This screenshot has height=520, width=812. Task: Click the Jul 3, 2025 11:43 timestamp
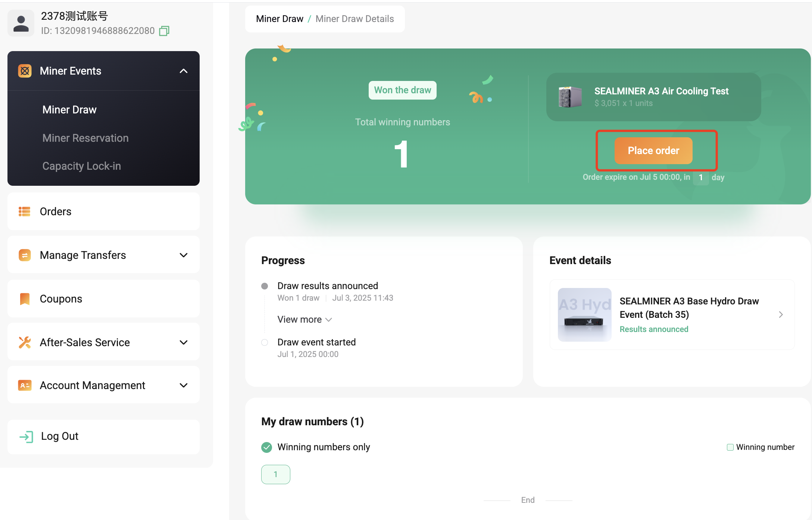[x=363, y=298]
